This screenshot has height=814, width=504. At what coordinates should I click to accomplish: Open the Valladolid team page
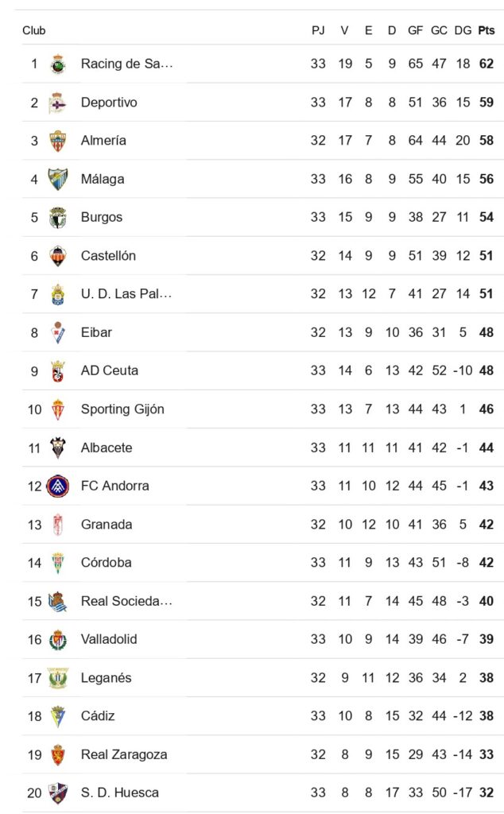(109, 639)
